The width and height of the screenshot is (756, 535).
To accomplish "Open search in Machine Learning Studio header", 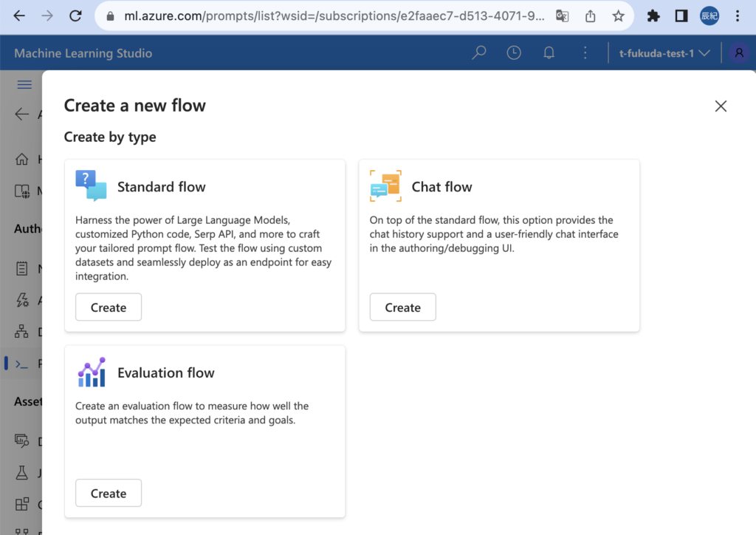I will coord(479,53).
